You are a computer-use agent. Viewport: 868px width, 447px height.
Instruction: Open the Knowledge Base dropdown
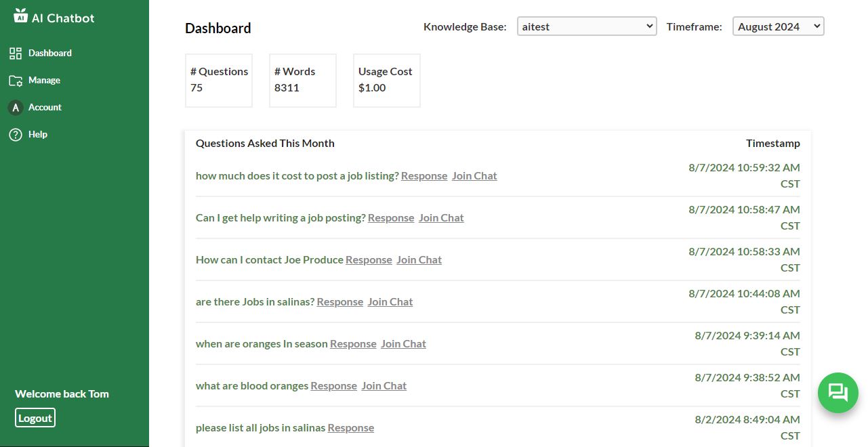[x=586, y=26]
